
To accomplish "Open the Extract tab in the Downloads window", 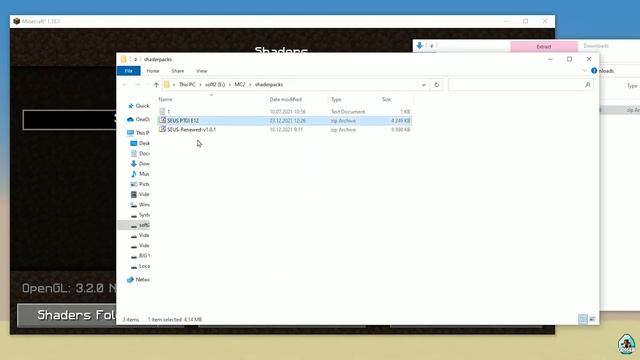I will 544,47.
